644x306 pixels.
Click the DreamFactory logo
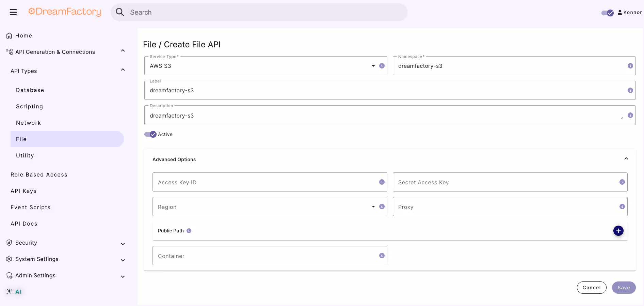click(65, 12)
